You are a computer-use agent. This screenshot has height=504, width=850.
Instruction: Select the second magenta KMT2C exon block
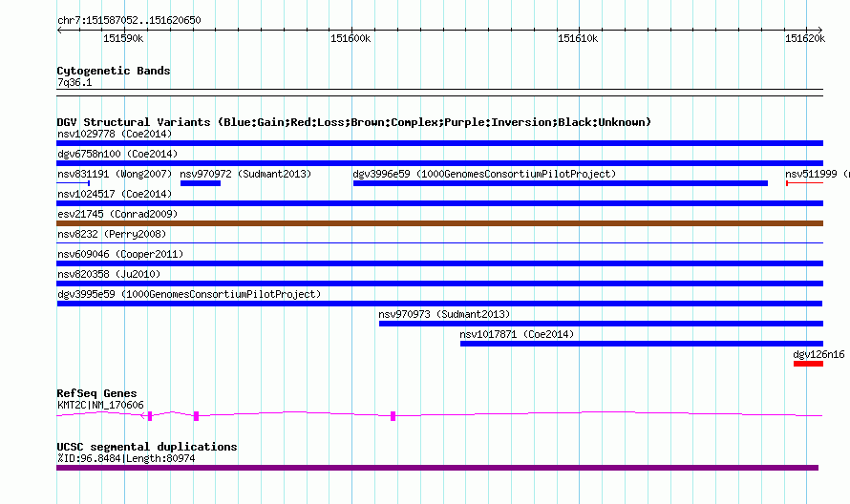[196, 416]
